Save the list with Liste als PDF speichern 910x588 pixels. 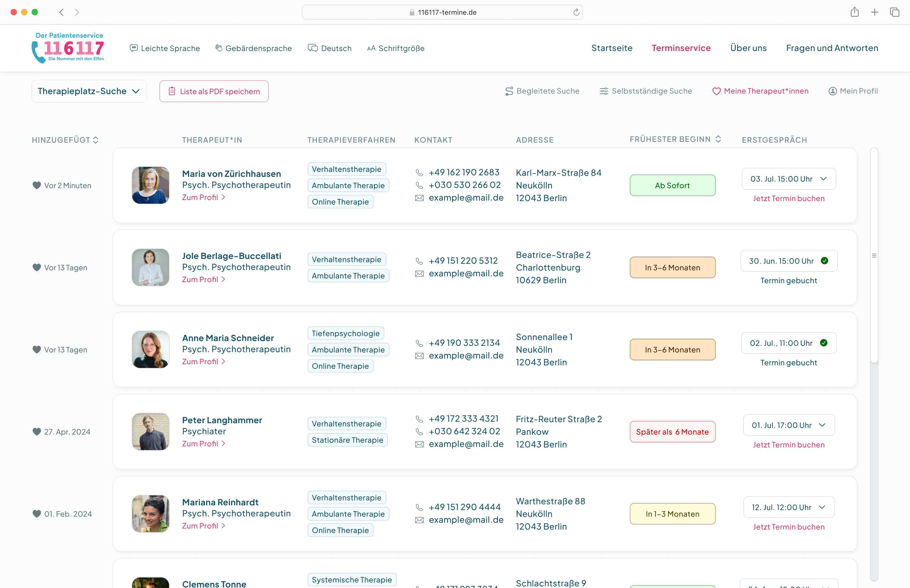click(214, 91)
